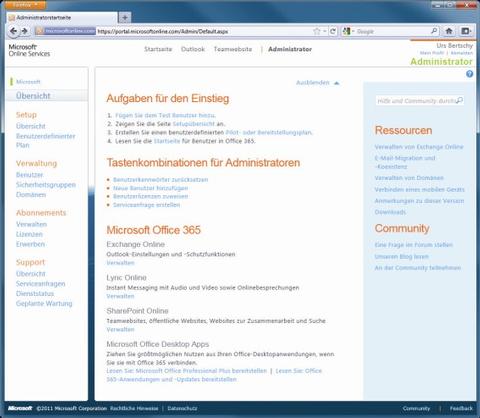Click the URL address field

[x=203, y=31]
